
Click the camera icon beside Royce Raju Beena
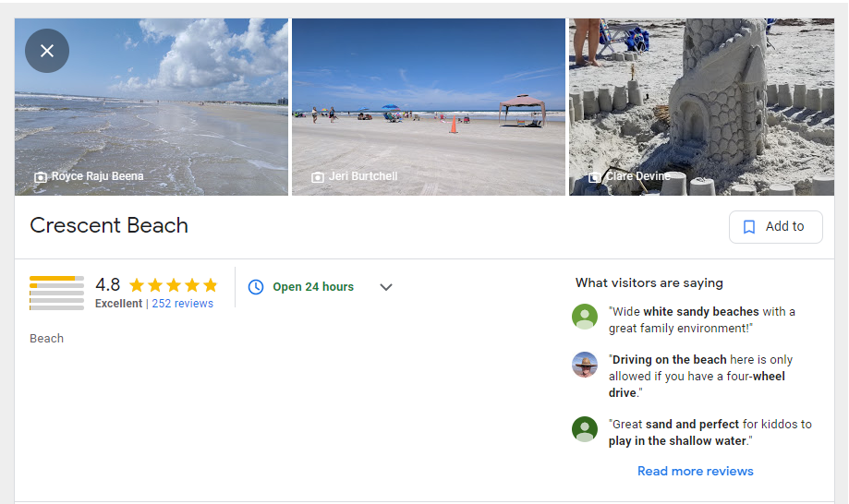tap(41, 177)
